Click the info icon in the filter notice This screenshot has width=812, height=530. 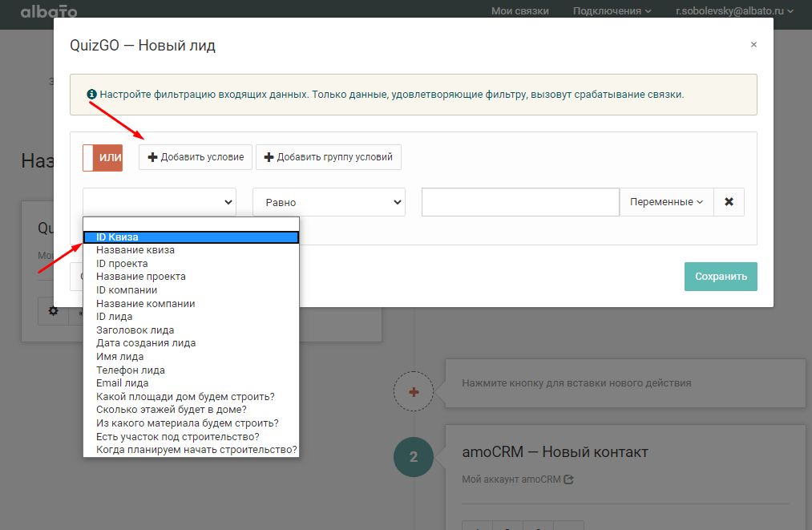tap(92, 94)
